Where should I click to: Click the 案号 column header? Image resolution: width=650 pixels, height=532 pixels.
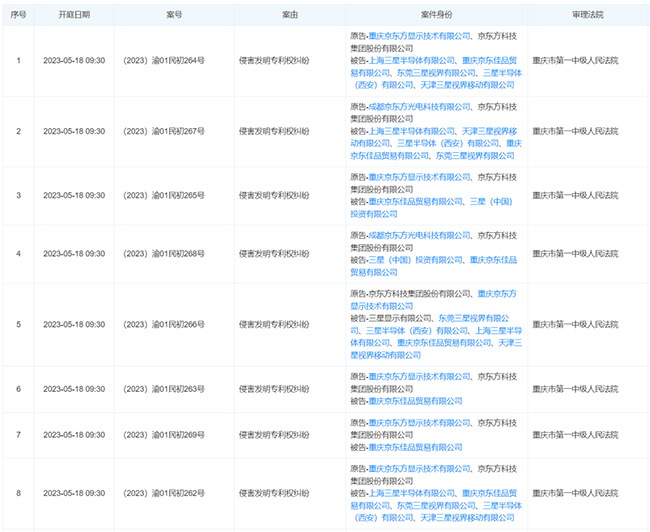click(174, 15)
